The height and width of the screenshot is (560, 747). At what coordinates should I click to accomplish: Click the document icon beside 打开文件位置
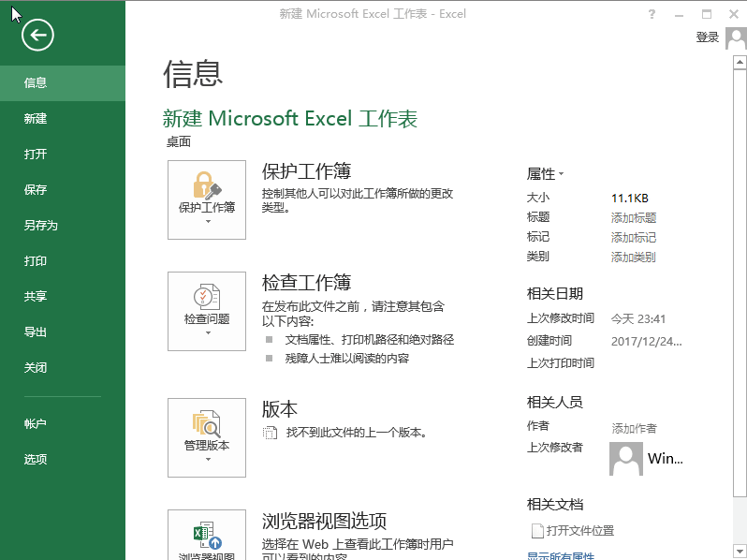tap(537, 530)
